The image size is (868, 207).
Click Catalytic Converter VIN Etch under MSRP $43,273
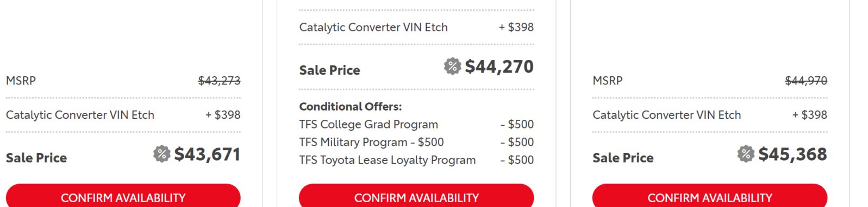(x=80, y=115)
